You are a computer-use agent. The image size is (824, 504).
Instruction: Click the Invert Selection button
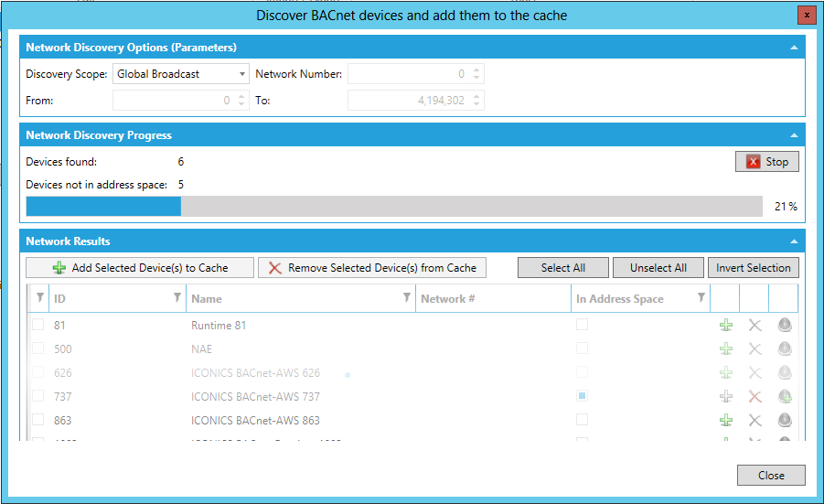pyautogui.click(x=753, y=268)
